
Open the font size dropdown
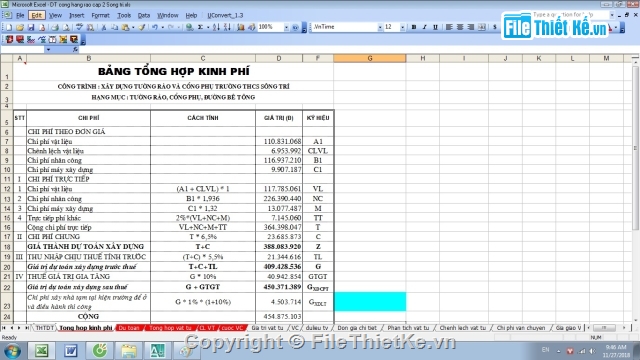tap(402, 27)
